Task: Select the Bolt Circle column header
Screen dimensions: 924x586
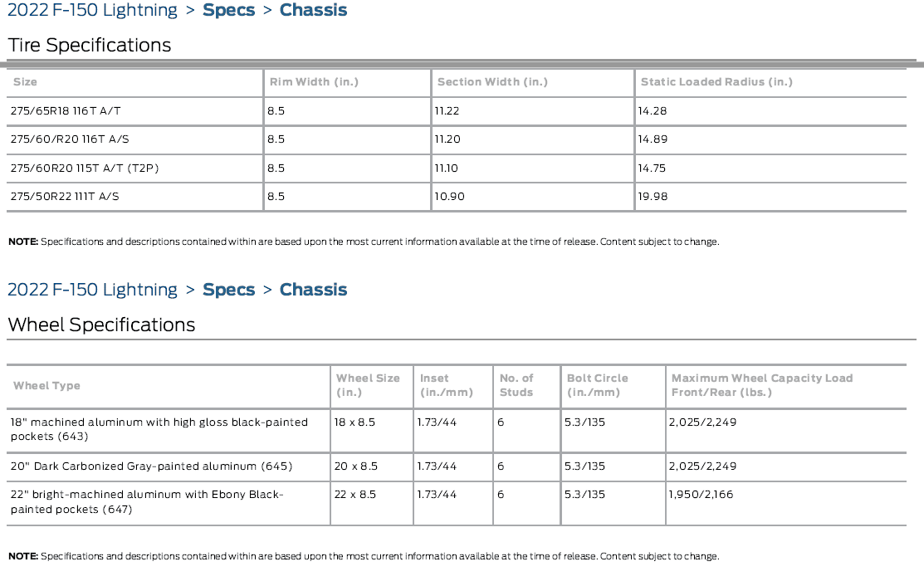Action: point(597,385)
